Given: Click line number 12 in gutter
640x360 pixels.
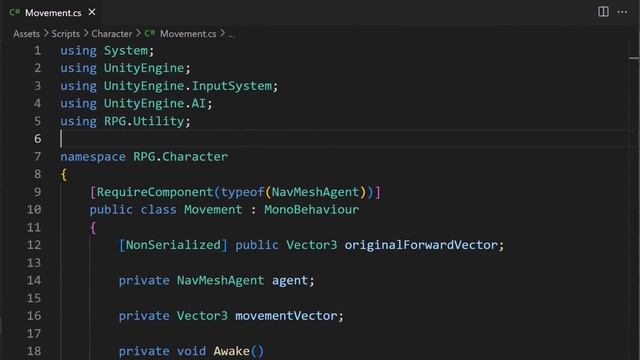Looking at the screenshot, I should pyautogui.click(x=34, y=245).
